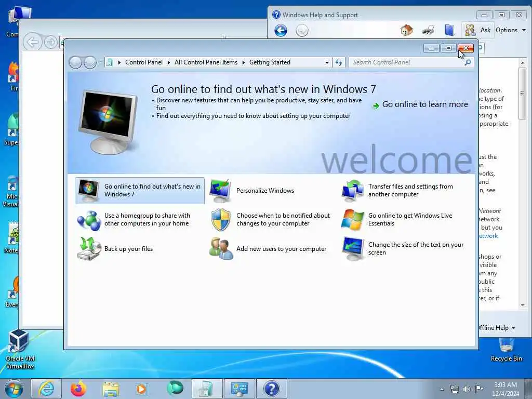Click the Go online to learn more link
Image resolution: width=532 pixels, height=399 pixels.
click(x=420, y=104)
